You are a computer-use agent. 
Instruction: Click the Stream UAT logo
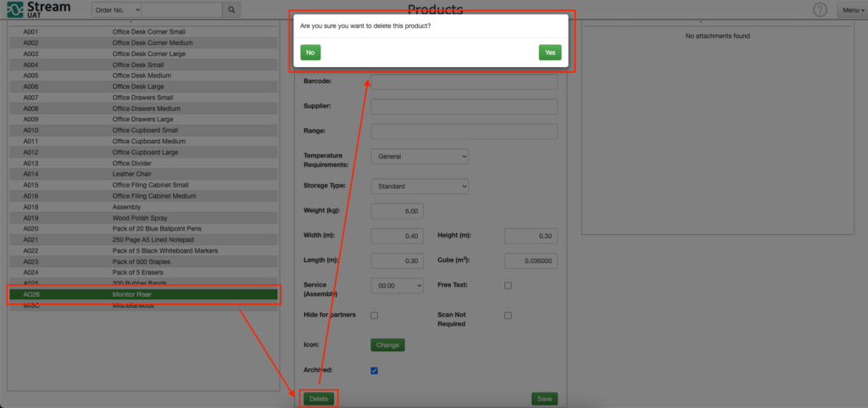[x=39, y=9]
